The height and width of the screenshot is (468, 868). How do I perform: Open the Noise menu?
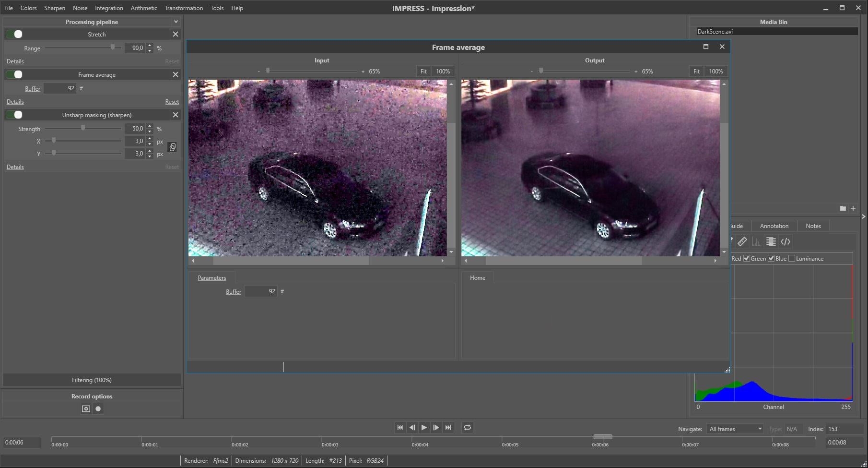(80, 8)
